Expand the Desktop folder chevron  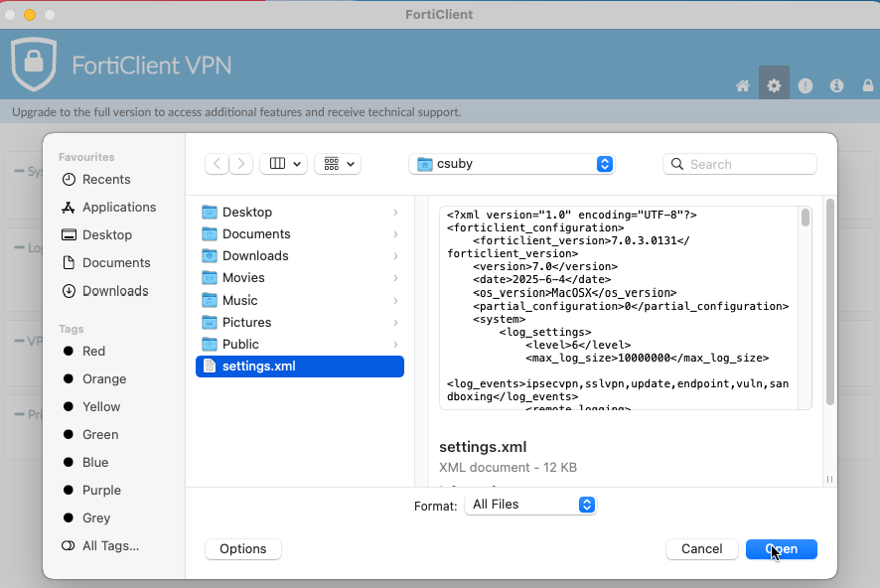coord(395,213)
